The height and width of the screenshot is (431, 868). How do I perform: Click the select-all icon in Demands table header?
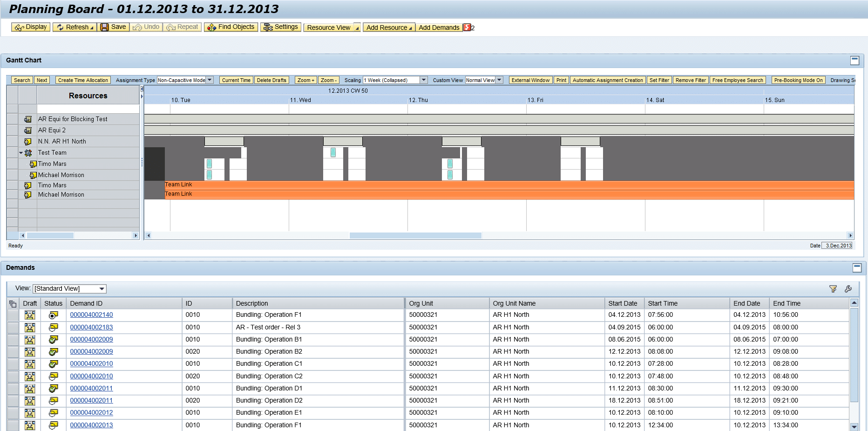click(13, 304)
